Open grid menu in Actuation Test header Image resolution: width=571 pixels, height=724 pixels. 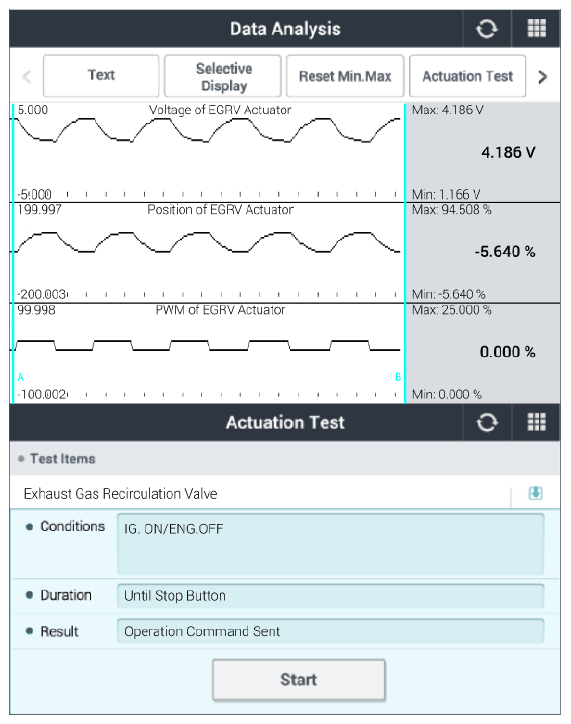click(x=536, y=422)
